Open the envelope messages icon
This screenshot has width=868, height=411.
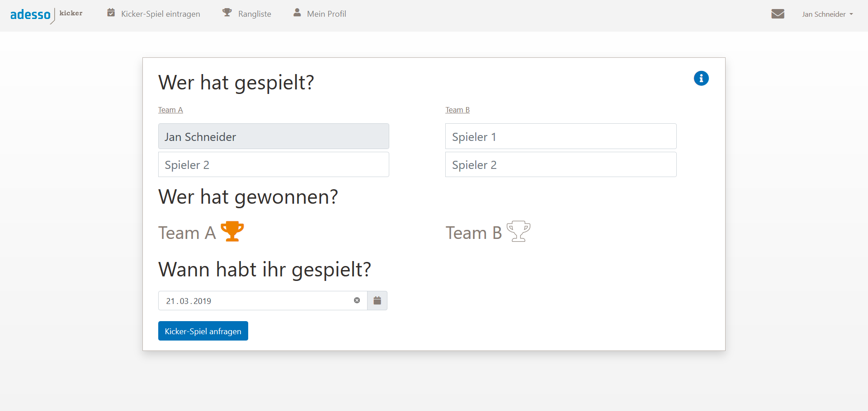tap(778, 14)
